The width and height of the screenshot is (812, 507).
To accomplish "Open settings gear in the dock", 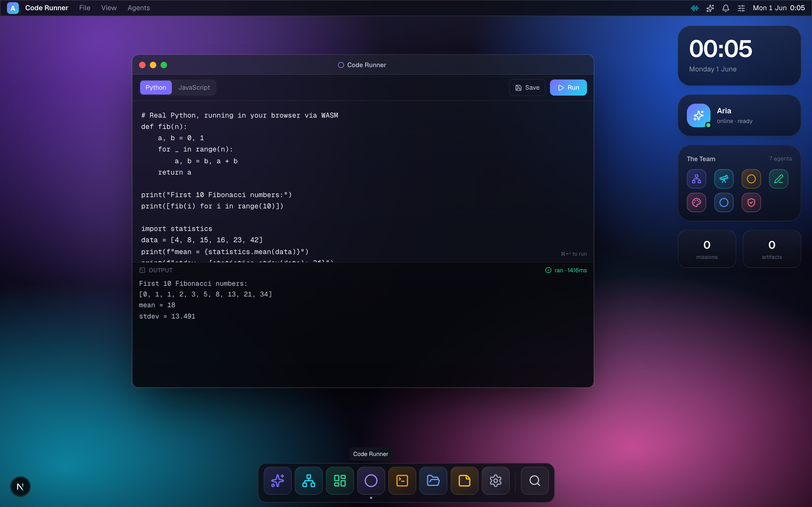I will click(495, 480).
